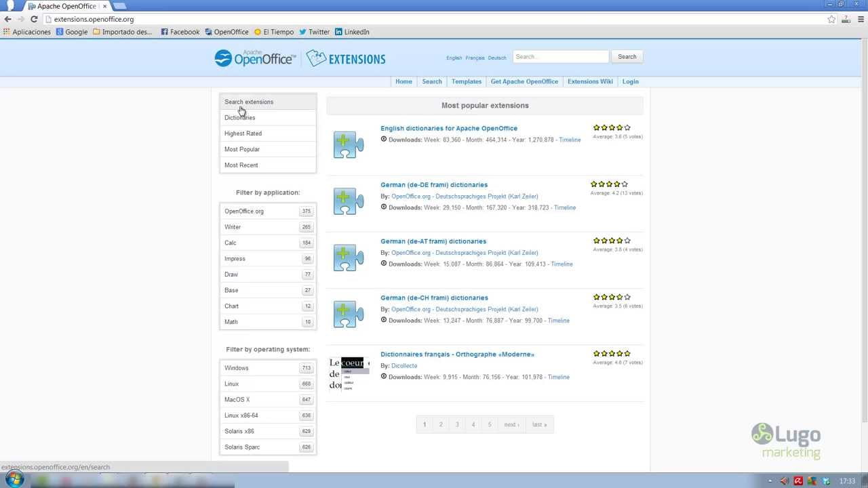The height and width of the screenshot is (488, 868).
Task: Open Facebook bookmark
Action: pyautogui.click(x=180, y=32)
